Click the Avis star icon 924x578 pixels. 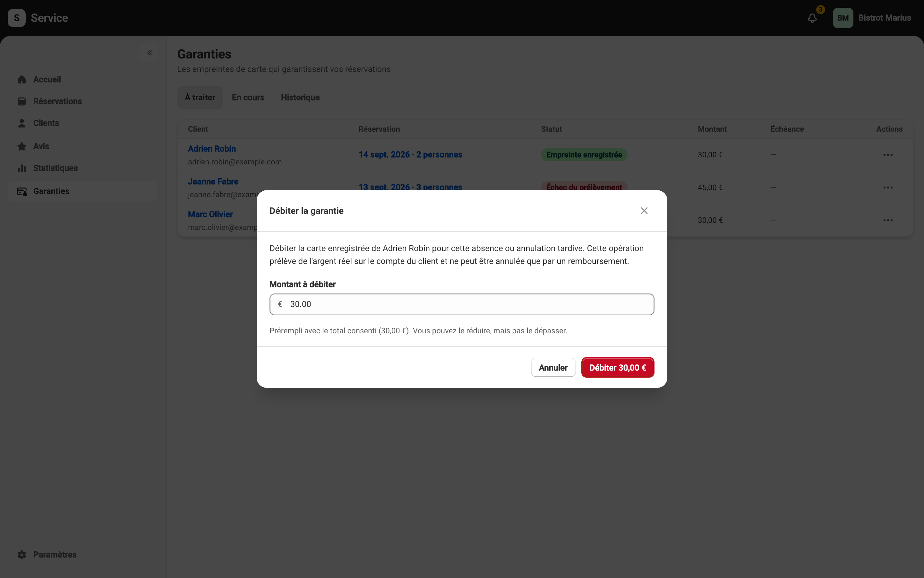click(x=22, y=146)
